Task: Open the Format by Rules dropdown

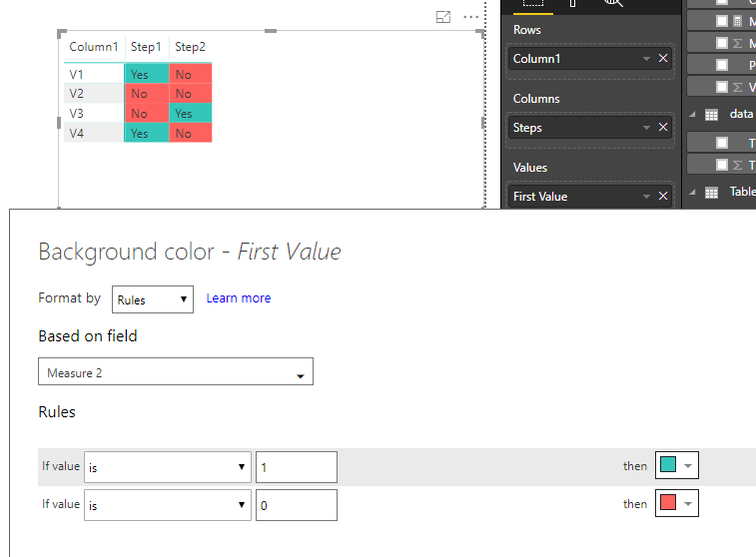Action: point(153,299)
